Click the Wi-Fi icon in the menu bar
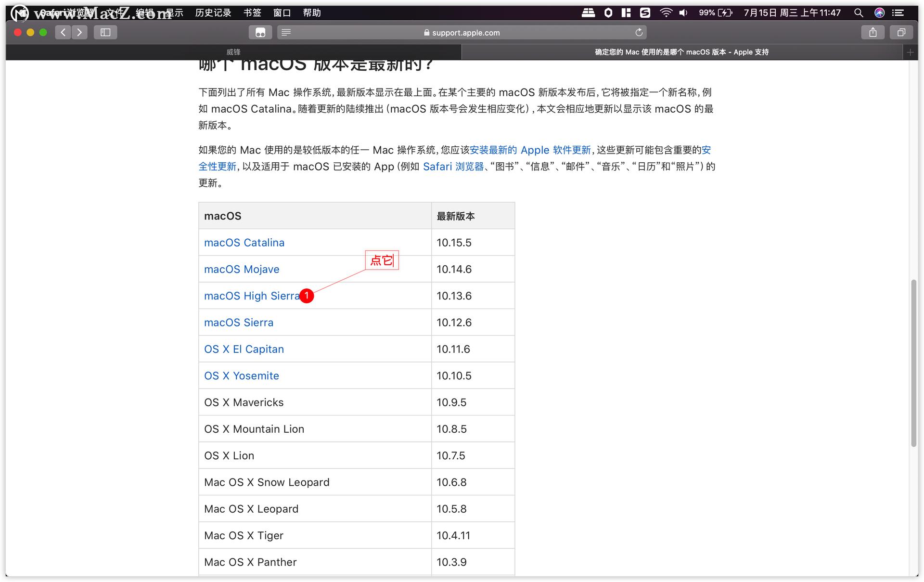The width and height of the screenshot is (924, 582). coord(666,13)
